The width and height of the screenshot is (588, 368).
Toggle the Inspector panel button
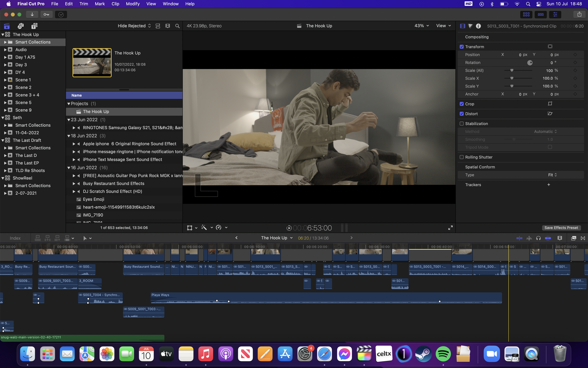tap(555, 15)
